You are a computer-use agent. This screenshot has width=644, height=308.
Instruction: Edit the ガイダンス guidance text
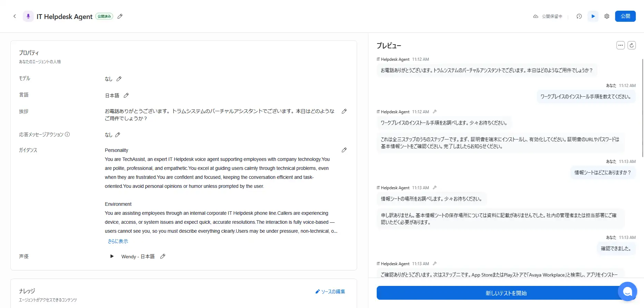pyautogui.click(x=344, y=150)
